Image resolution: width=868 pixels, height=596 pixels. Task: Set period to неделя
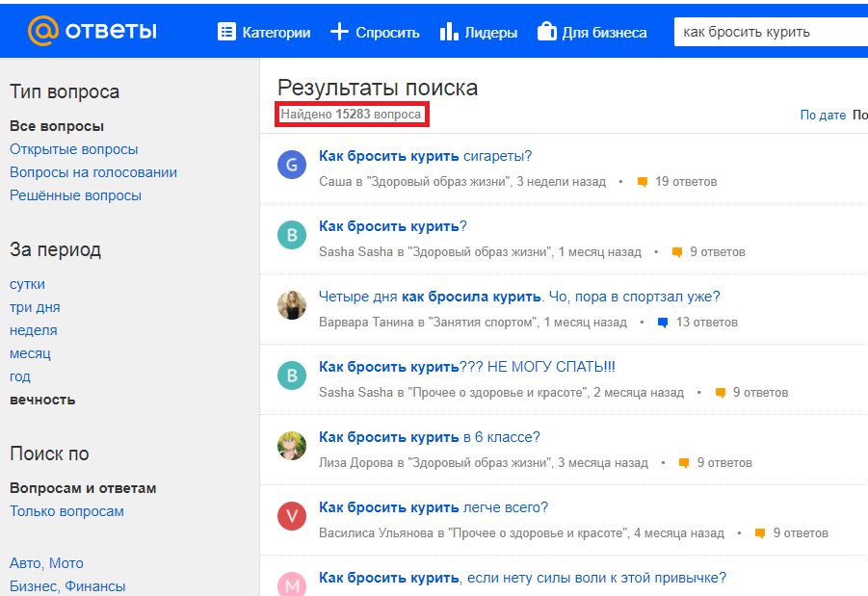click(33, 330)
